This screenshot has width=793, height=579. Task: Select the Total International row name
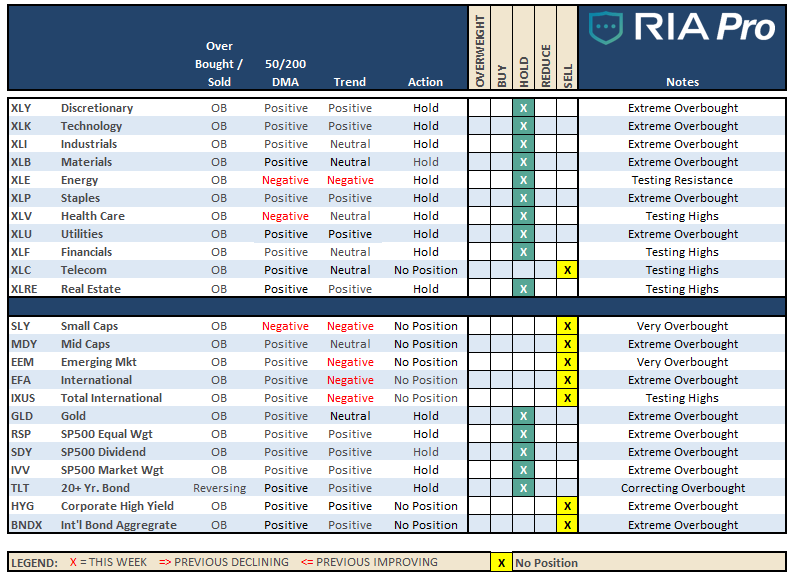coord(111,398)
